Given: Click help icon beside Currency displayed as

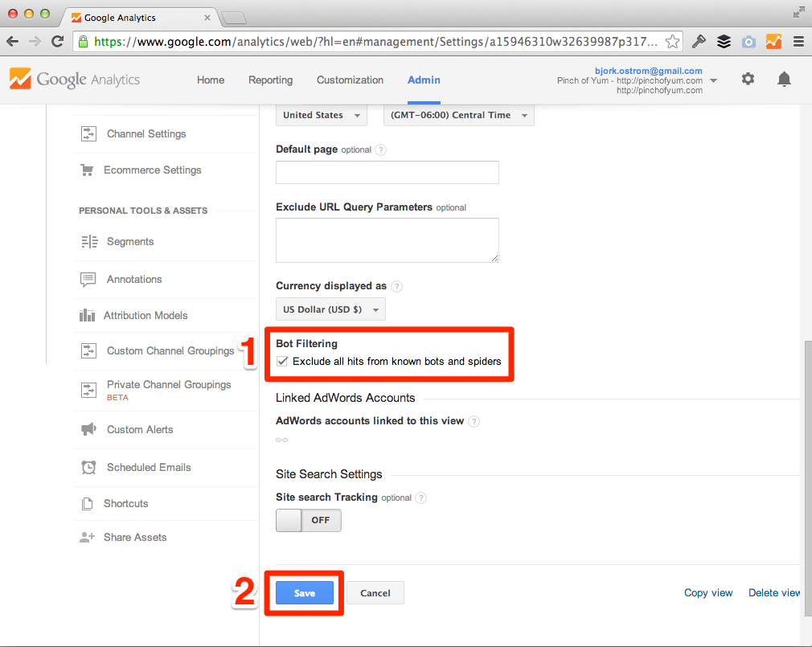Looking at the screenshot, I should 396,286.
